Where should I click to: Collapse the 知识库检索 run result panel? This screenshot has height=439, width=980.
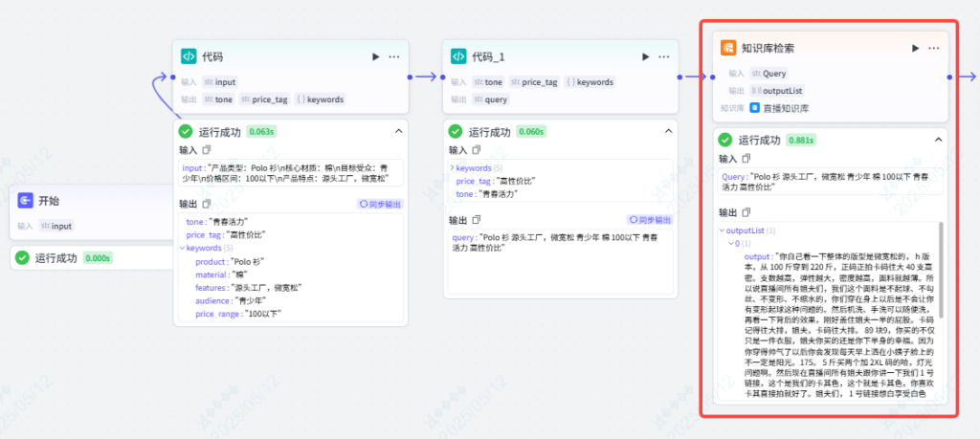938,140
